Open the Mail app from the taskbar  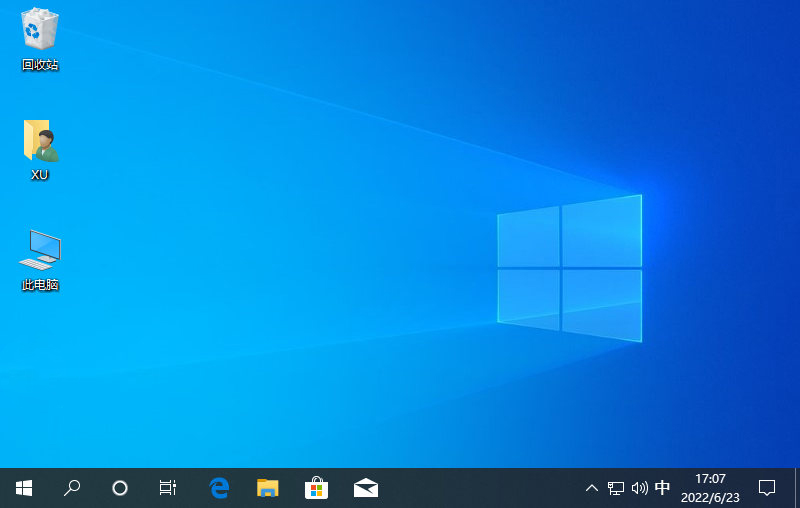[x=365, y=488]
